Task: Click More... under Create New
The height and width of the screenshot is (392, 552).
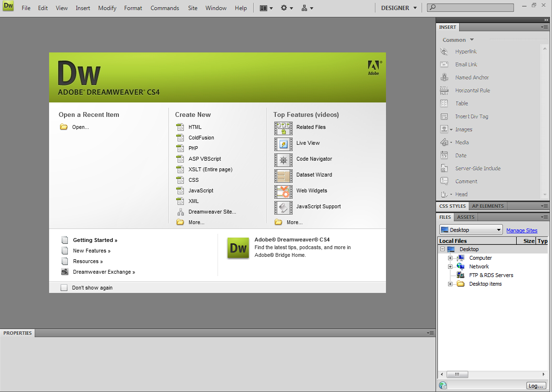Action: click(196, 222)
